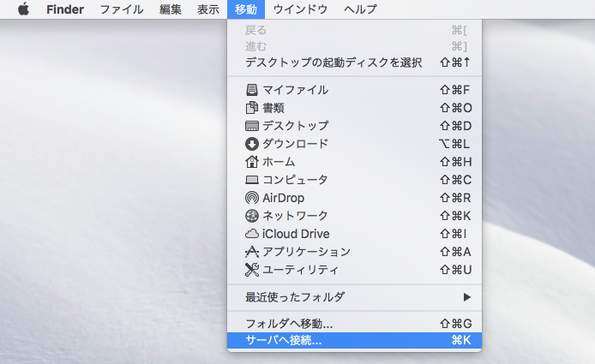The image size is (595, 364).
Task: Select the ダウンロード menu label
Action: point(295,144)
